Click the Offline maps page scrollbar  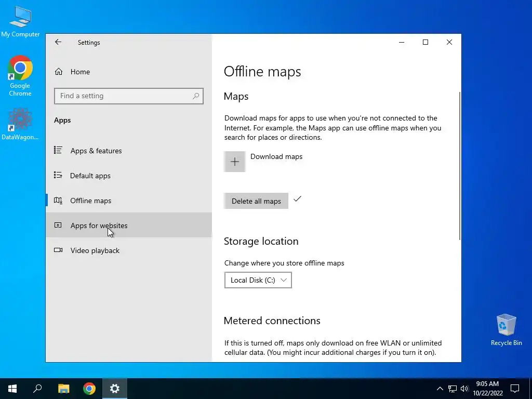(x=460, y=166)
